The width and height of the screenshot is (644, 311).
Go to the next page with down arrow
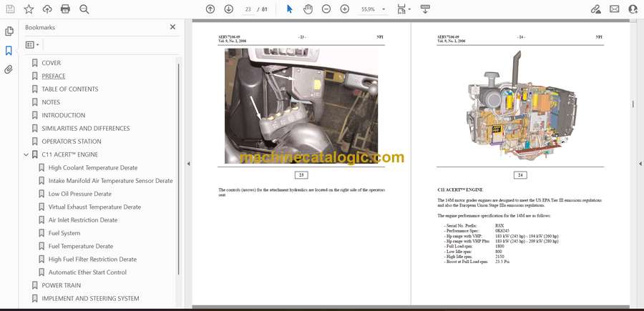pyautogui.click(x=228, y=9)
